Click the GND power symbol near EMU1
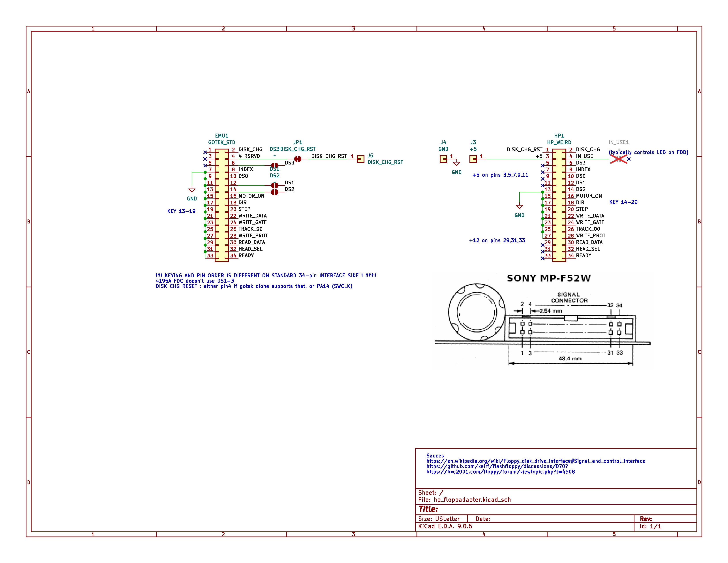728x563 pixels. click(192, 190)
